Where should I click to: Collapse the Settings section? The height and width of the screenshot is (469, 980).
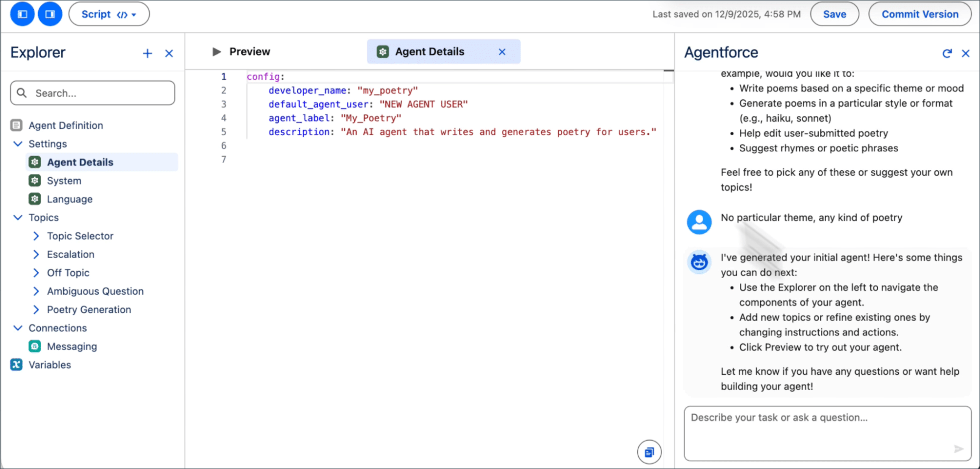pos(18,144)
